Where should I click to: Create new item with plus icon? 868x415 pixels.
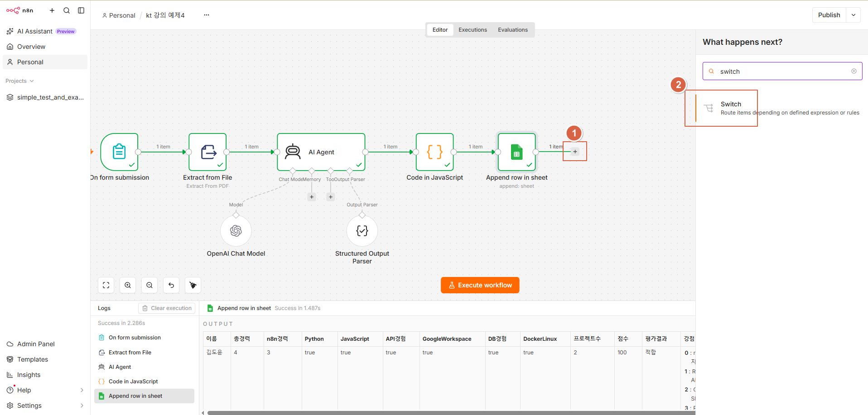click(52, 10)
